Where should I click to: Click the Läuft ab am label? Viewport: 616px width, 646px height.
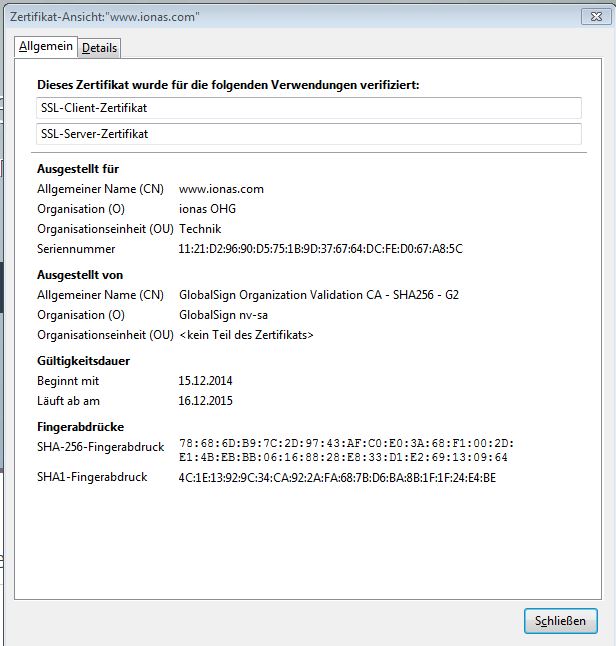tap(68, 401)
